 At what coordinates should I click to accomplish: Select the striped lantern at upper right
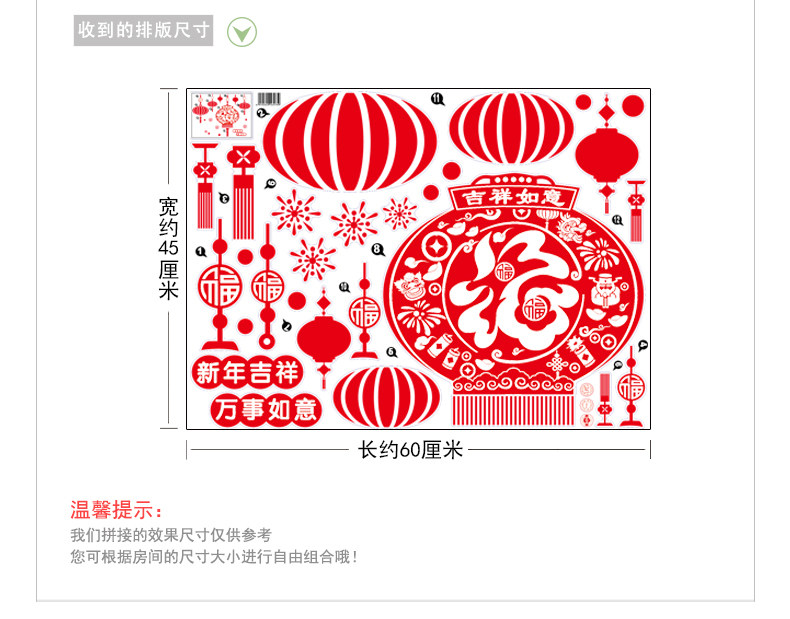point(511,128)
